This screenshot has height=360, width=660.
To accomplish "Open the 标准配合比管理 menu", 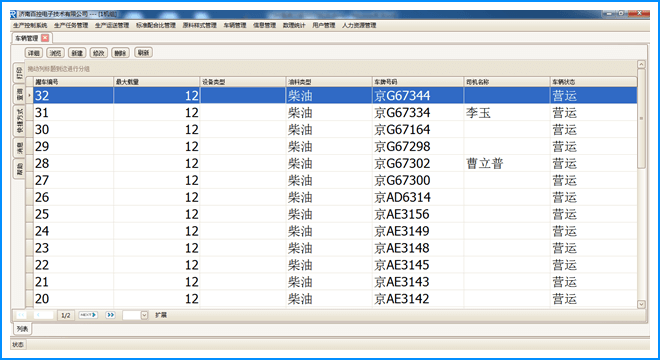I will click(x=156, y=25).
